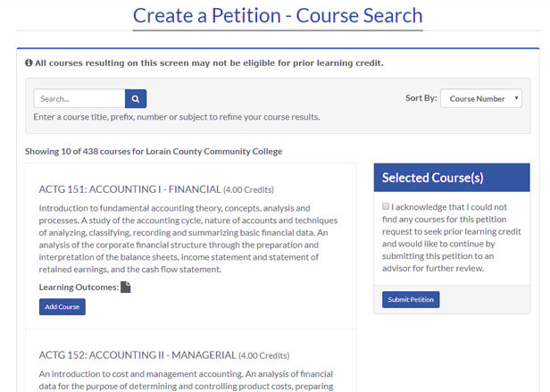This screenshot has height=392, width=550.
Task: Open the Learning Outcomes document icon
Action: (126, 287)
